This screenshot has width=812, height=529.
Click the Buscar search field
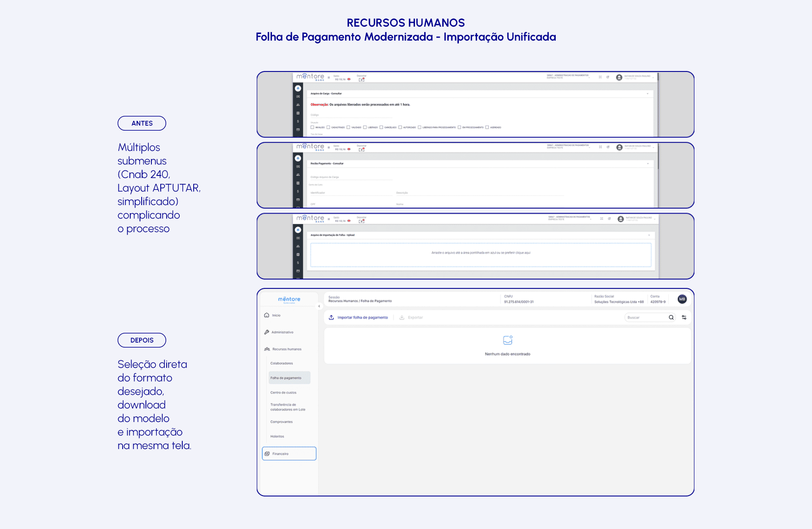coord(650,317)
